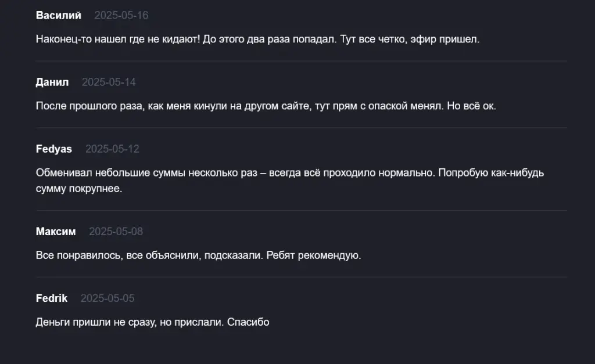Click the date 2025-05-16

pyautogui.click(x=121, y=15)
